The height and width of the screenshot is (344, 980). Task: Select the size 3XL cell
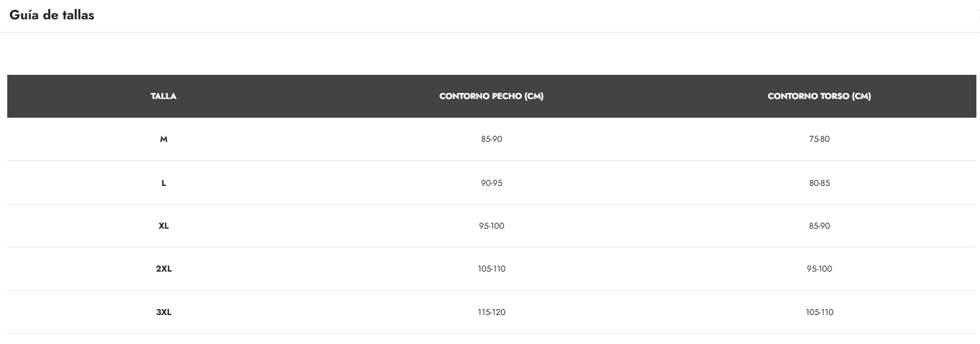[x=163, y=312]
